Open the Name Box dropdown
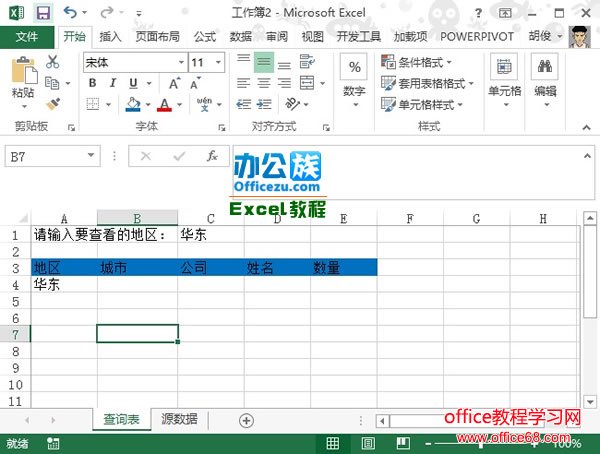The height and width of the screenshot is (454, 600). click(91, 155)
